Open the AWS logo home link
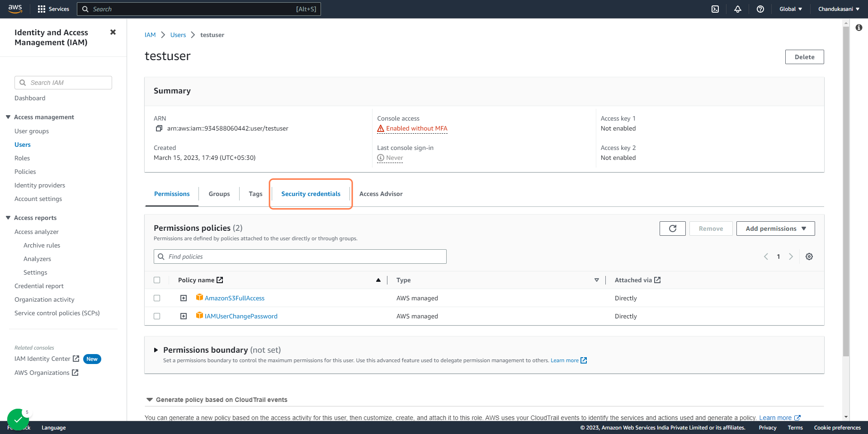This screenshot has width=868, height=434. [15, 9]
